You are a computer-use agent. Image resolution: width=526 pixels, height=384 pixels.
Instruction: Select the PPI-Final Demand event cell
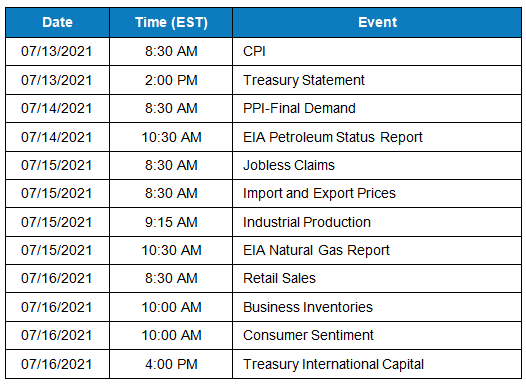pyautogui.click(x=377, y=108)
